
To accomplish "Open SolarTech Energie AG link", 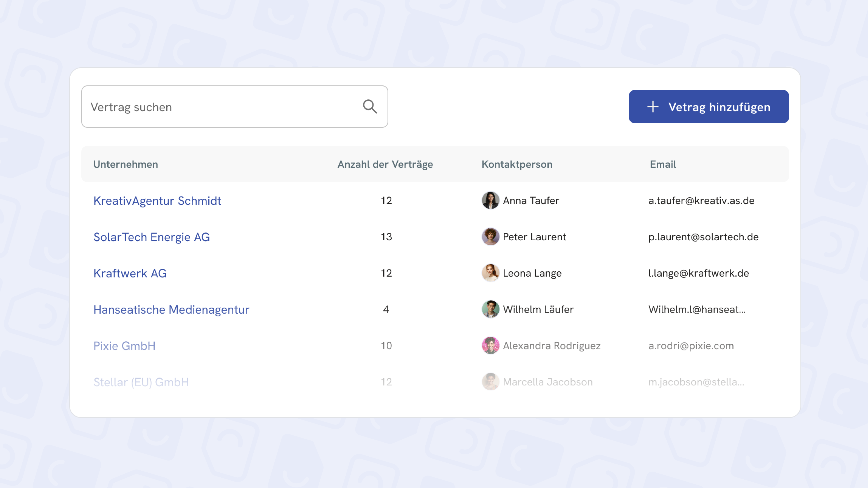I will point(151,237).
